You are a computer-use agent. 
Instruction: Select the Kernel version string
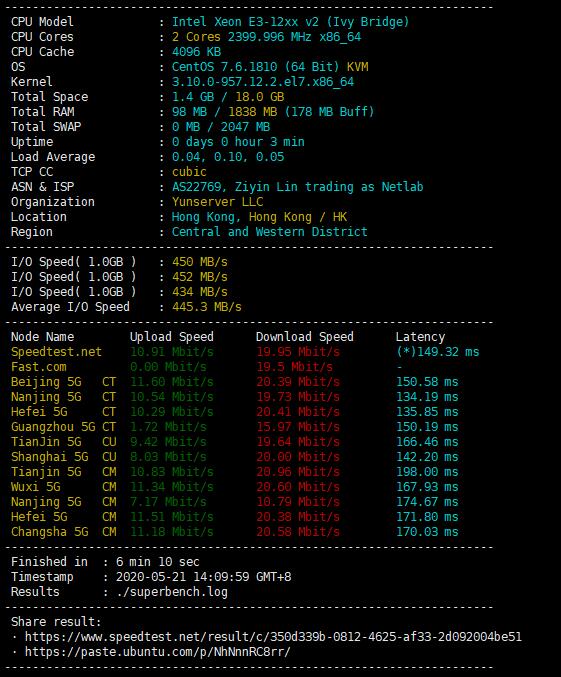pyautogui.click(x=263, y=82)
